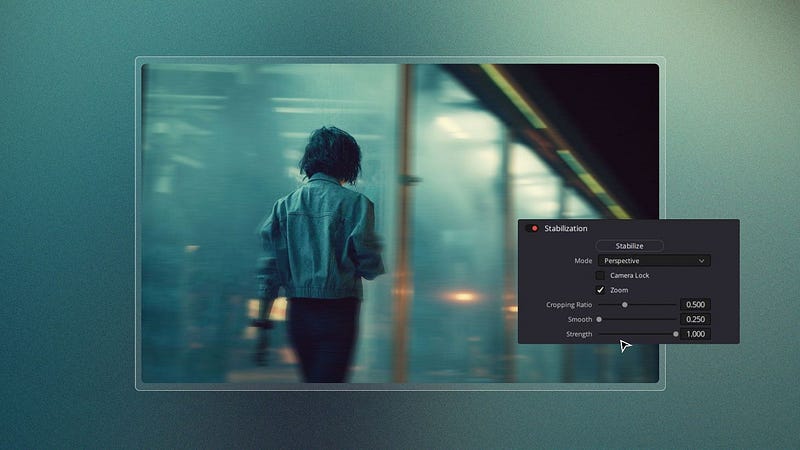Click the Strength slider handle

(676, 334)
